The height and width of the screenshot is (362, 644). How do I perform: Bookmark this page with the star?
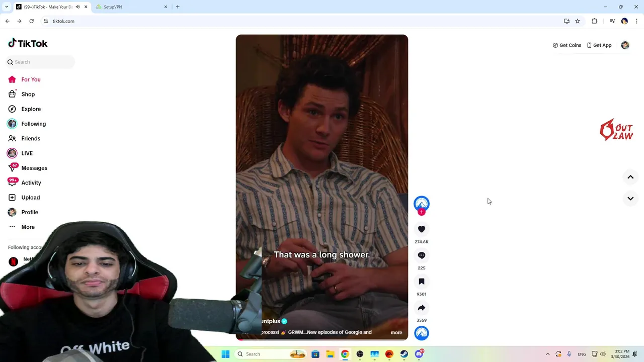point(578,21)
